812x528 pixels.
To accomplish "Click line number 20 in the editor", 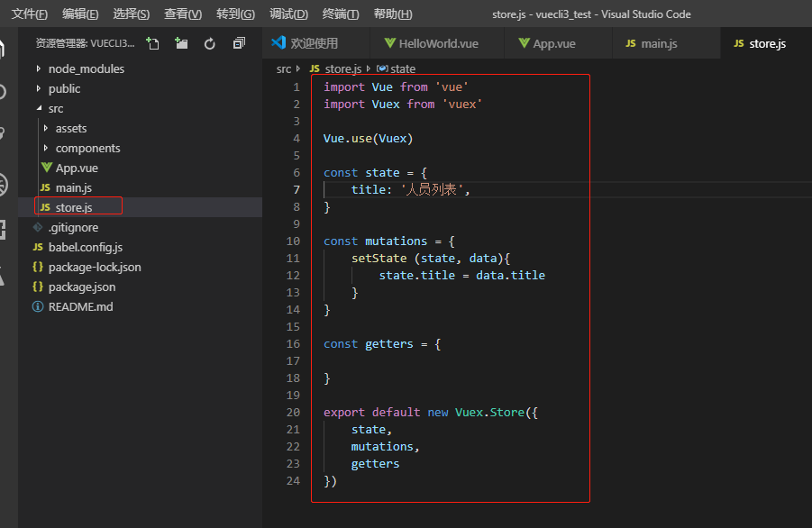I will [x=292, y=412].
